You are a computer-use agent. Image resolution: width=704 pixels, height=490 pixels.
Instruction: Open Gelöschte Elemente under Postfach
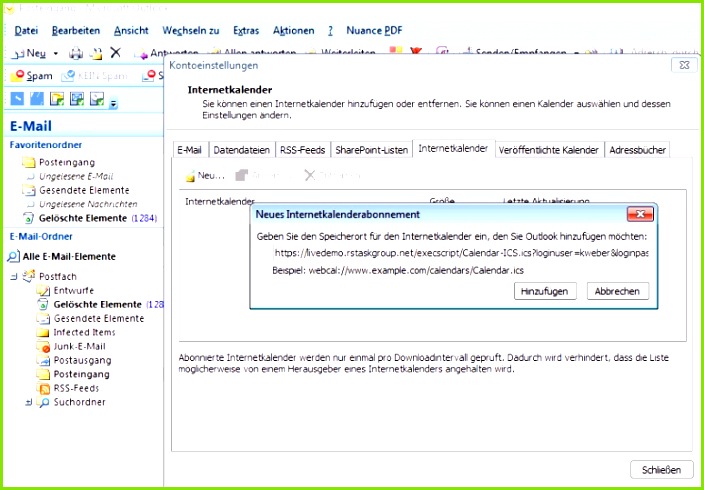click(98, 305)
